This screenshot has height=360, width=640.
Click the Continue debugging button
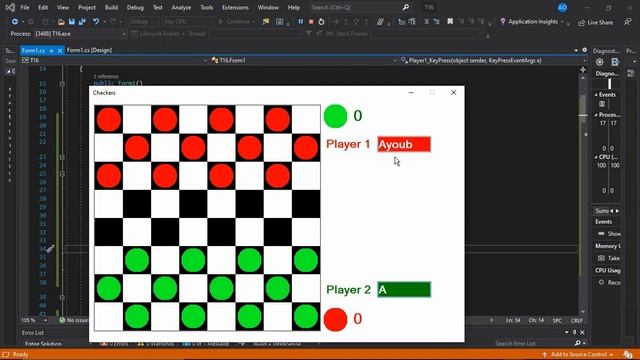pos(237,22)
